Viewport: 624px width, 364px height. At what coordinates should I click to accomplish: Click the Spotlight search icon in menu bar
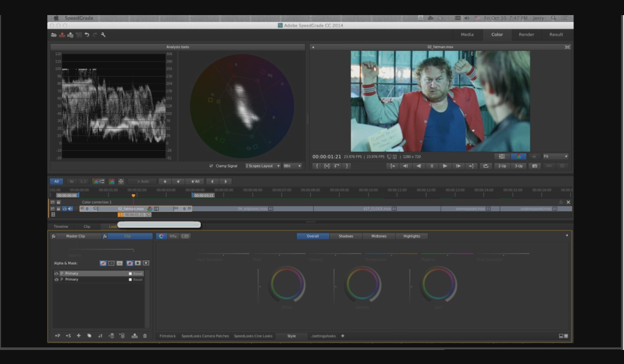(x=553, y=18)
